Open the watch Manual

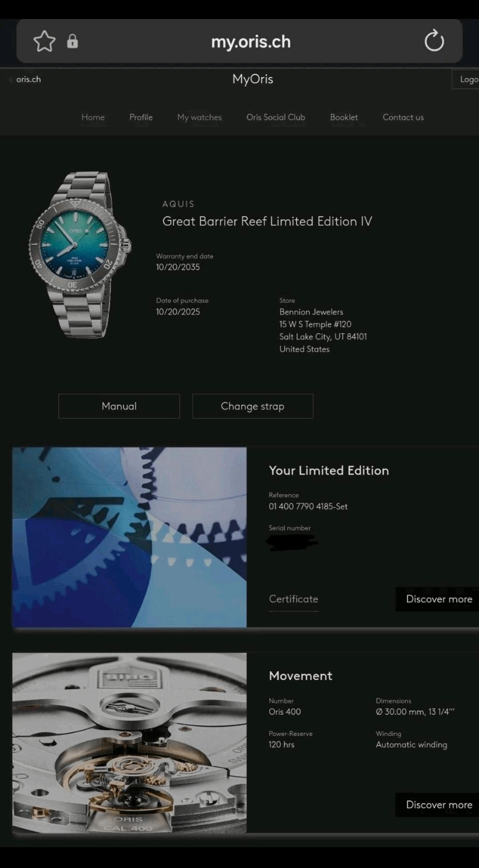119,406
